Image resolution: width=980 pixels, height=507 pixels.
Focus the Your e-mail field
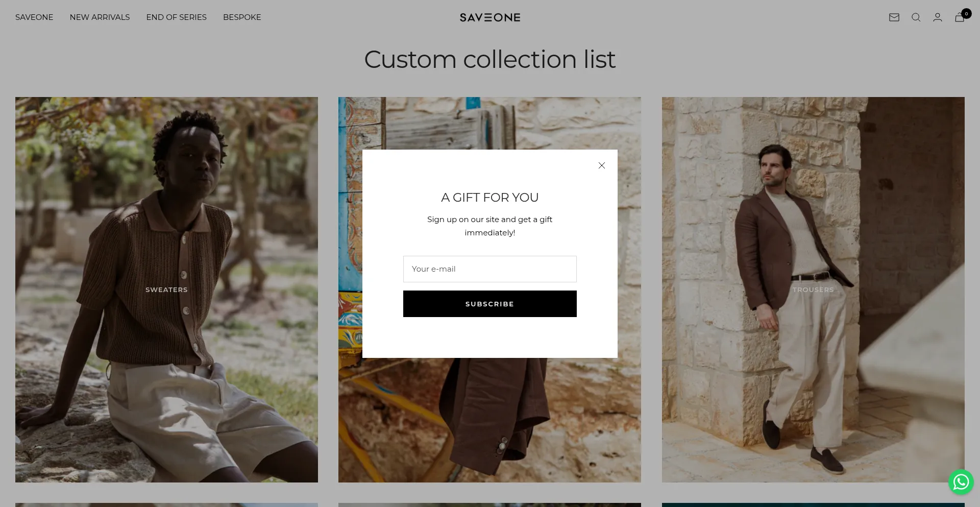click(x=490, y=269)
